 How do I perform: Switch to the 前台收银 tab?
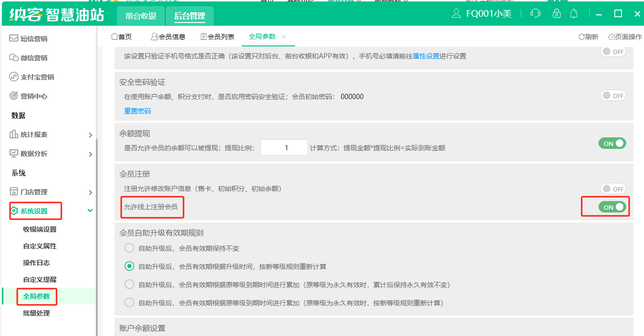(141, 16)
